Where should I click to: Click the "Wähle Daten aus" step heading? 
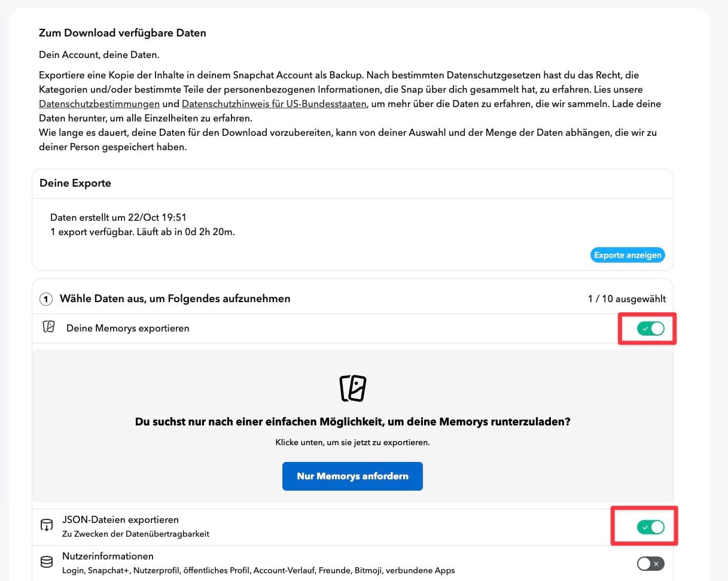coord(175,298)
